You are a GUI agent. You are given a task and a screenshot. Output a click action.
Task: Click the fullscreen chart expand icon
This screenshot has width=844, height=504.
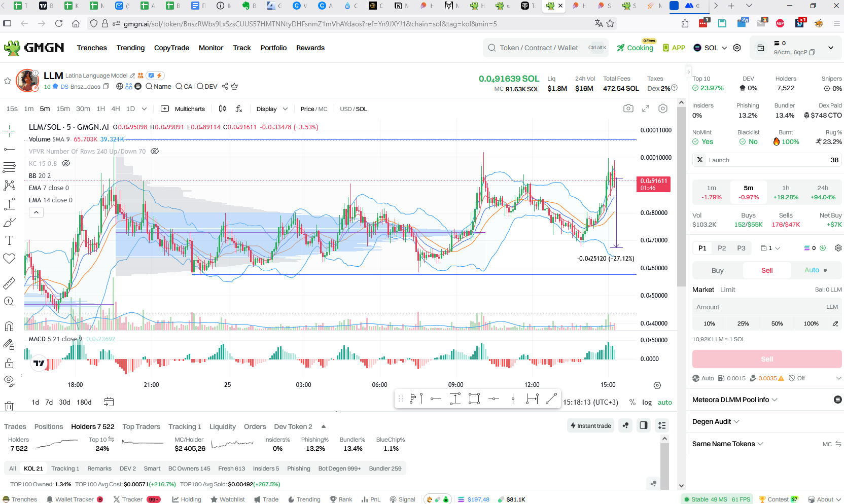(646, 109)
